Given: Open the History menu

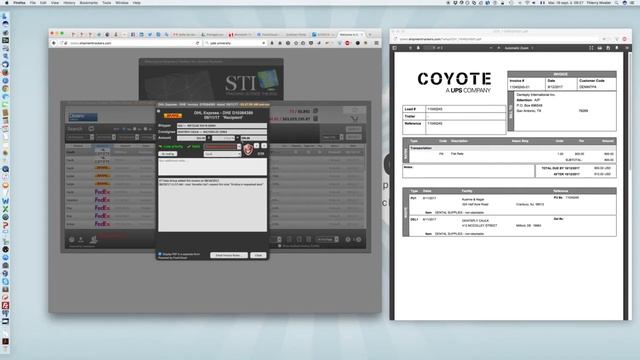Looking at the screenshot, I should [69, 2].
